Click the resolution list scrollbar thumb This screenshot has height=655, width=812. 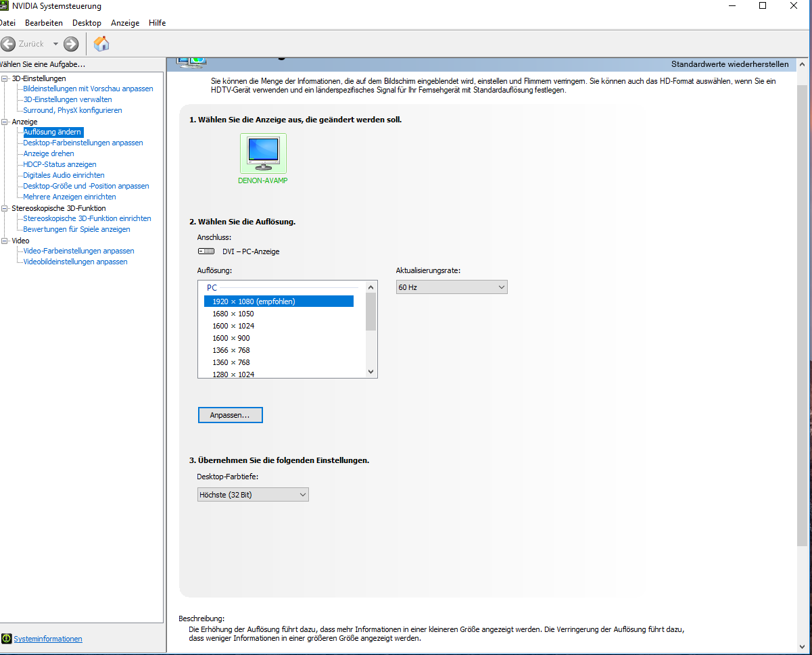pos(371,312)
